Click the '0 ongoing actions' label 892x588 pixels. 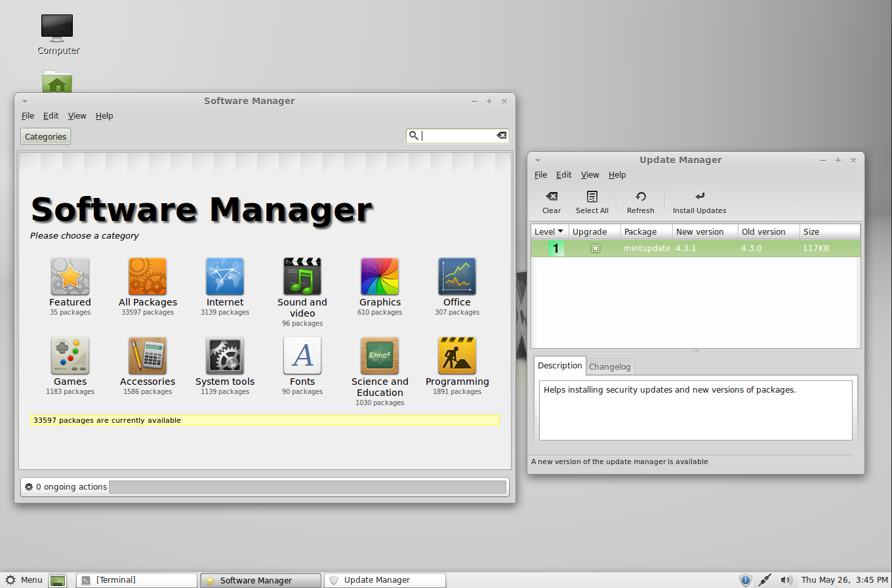[x=71, y=487]
